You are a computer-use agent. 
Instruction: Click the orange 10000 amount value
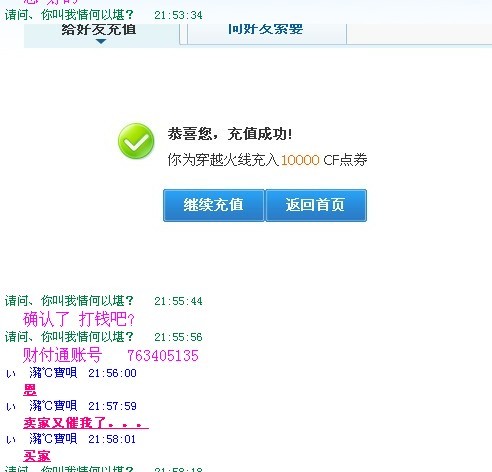coord(300,160)
